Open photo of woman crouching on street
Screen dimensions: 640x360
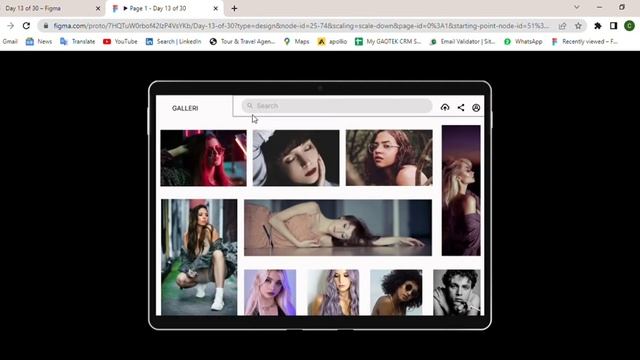(x=199, y=257)
